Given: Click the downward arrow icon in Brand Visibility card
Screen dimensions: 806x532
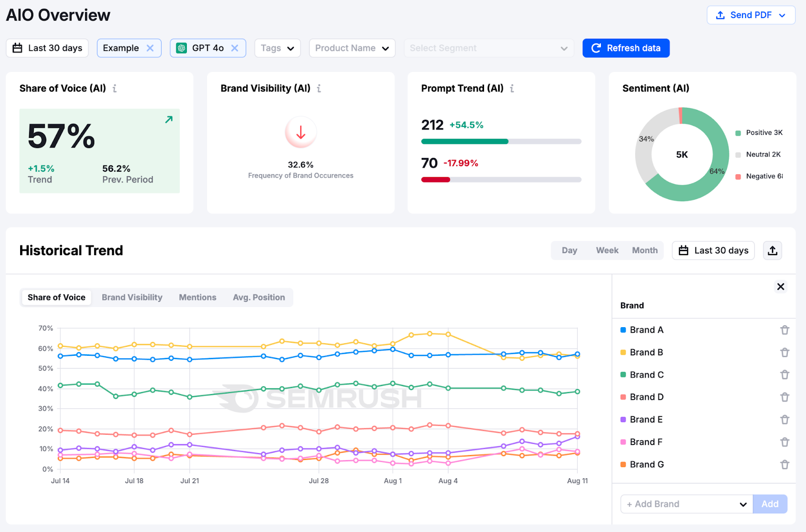Looking at the screenshot, I should [x=301, y=132].
